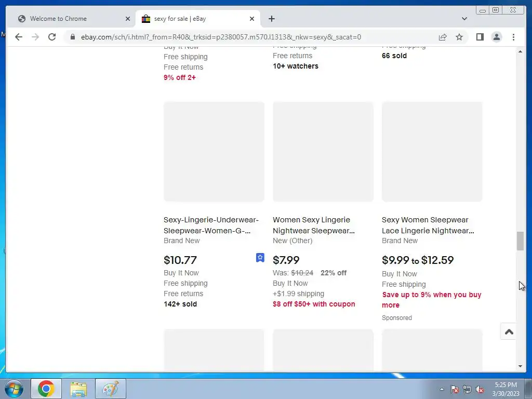Click scrollbar up arrow
The height and width of the screenshot is (399, 532).
520,51
